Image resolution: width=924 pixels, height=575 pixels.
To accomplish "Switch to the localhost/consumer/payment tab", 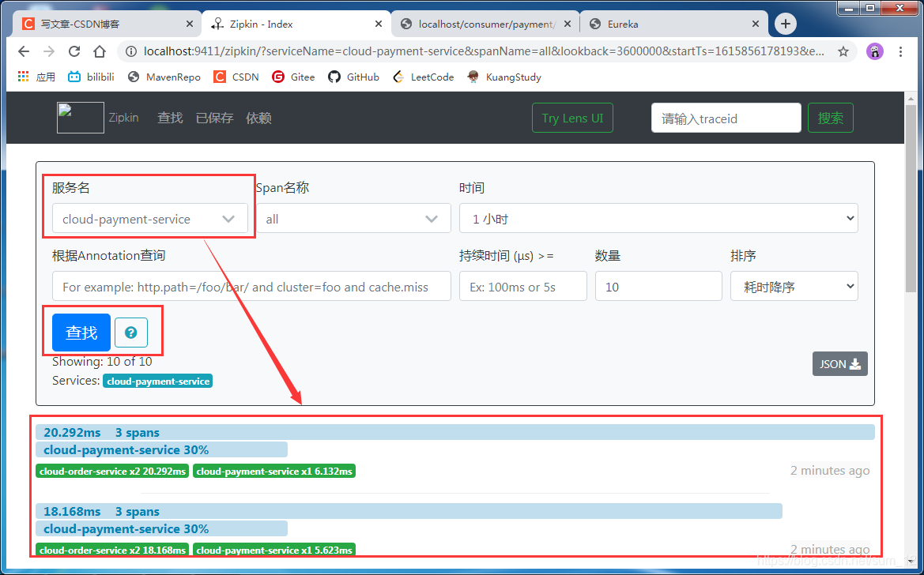I will [485, 24].
